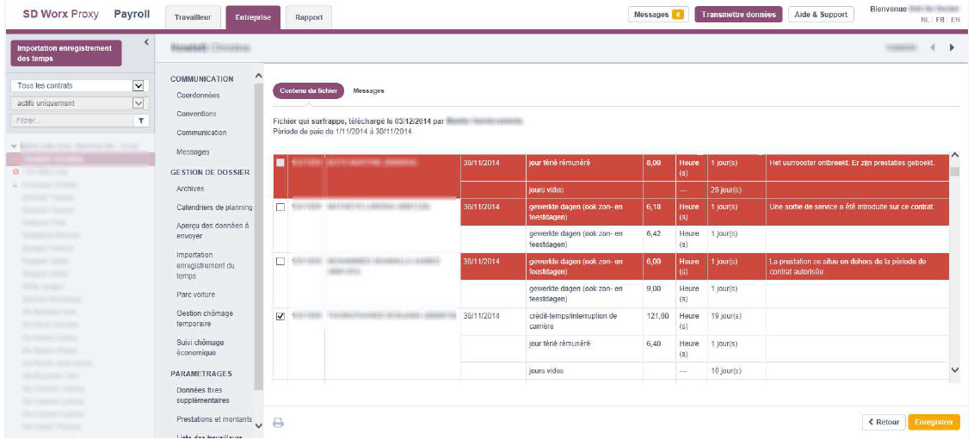Uncheck the crédit-temps 121,60 row checkbox
Image resolution: width=980 pixels, height=440 pixels.
(280, 317)
